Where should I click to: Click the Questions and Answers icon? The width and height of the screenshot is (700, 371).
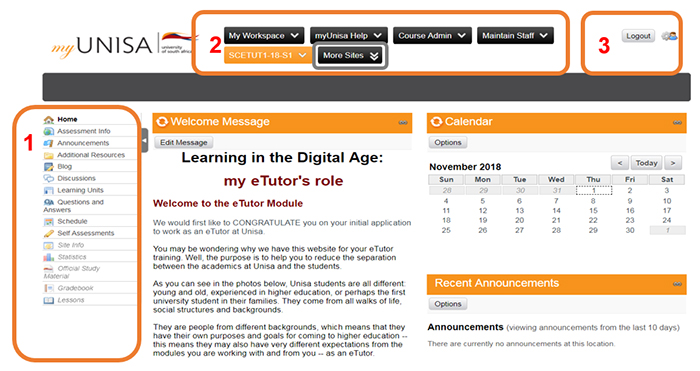[x=49, y=202]
